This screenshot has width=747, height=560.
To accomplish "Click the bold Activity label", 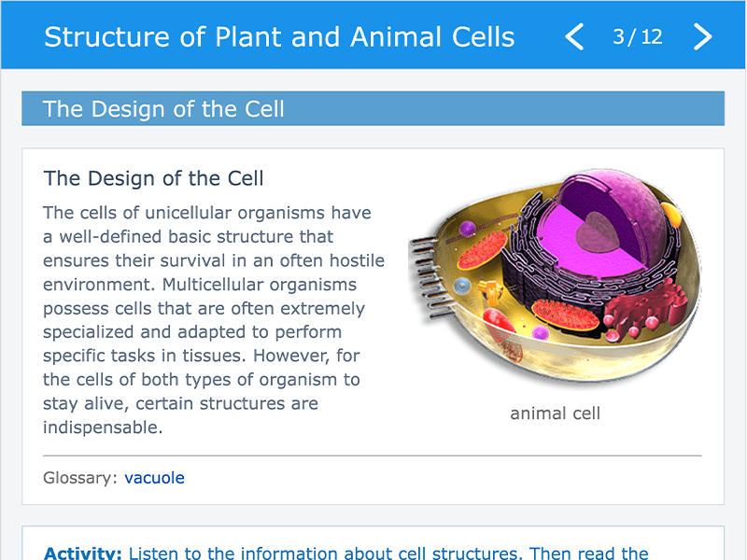I will tap(83, 553).
